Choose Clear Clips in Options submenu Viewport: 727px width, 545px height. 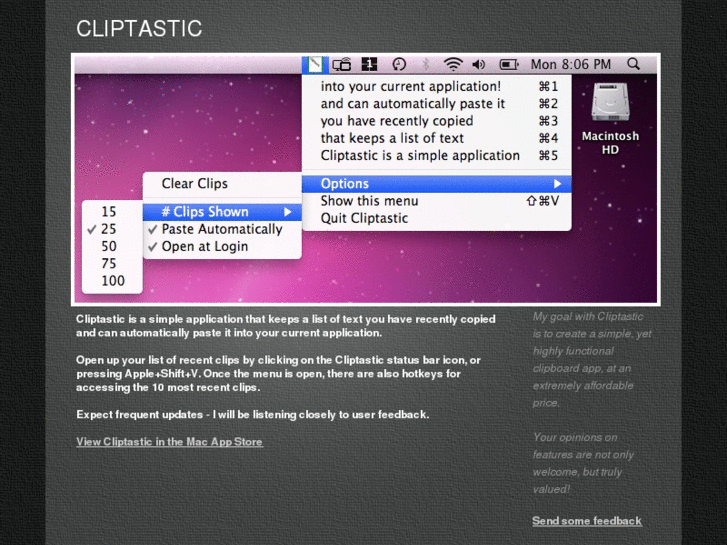[222, 184]
